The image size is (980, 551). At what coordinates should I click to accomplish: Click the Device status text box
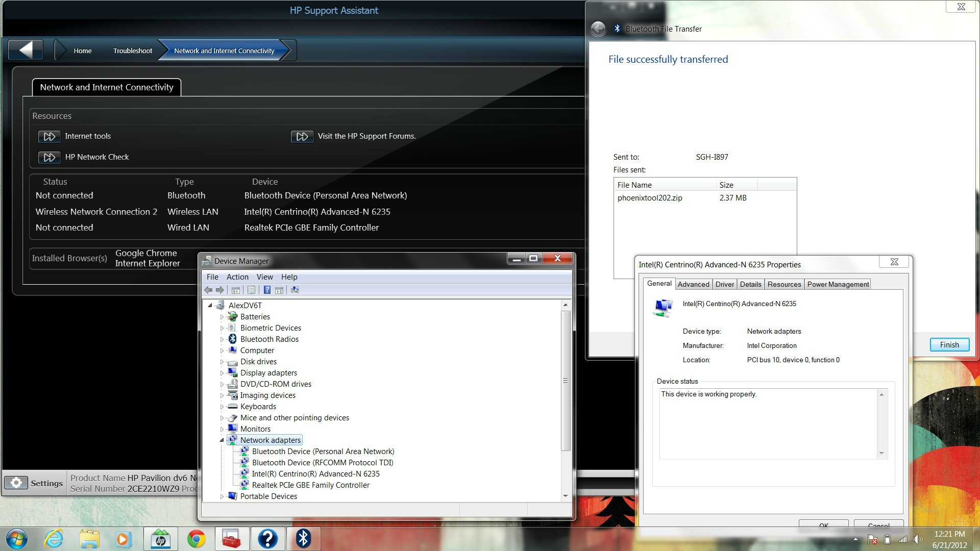773,423
